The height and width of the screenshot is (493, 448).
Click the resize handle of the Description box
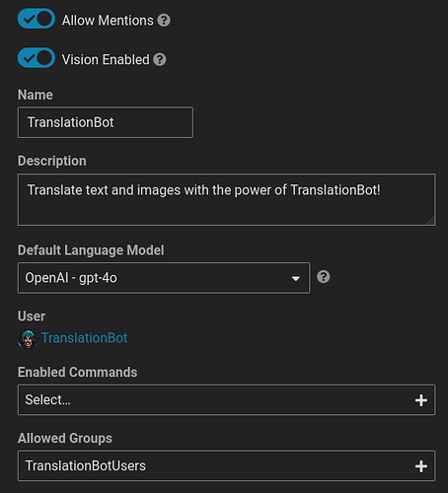point(430,221)
